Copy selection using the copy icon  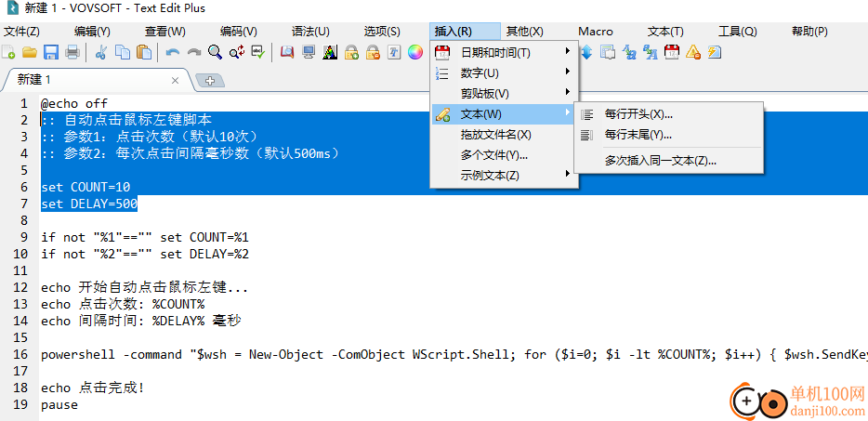pos(123,53)
